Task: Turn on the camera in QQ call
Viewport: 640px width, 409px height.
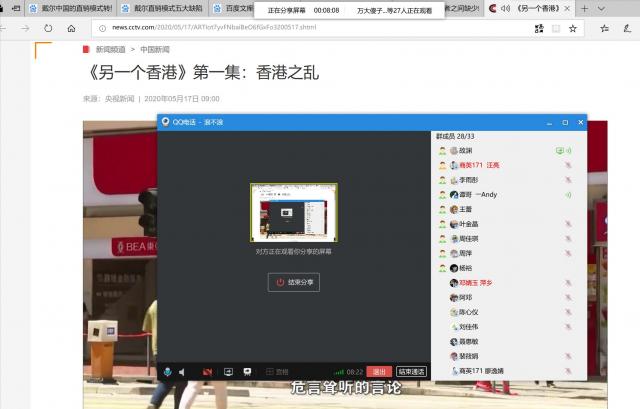Action: [207, 371]
